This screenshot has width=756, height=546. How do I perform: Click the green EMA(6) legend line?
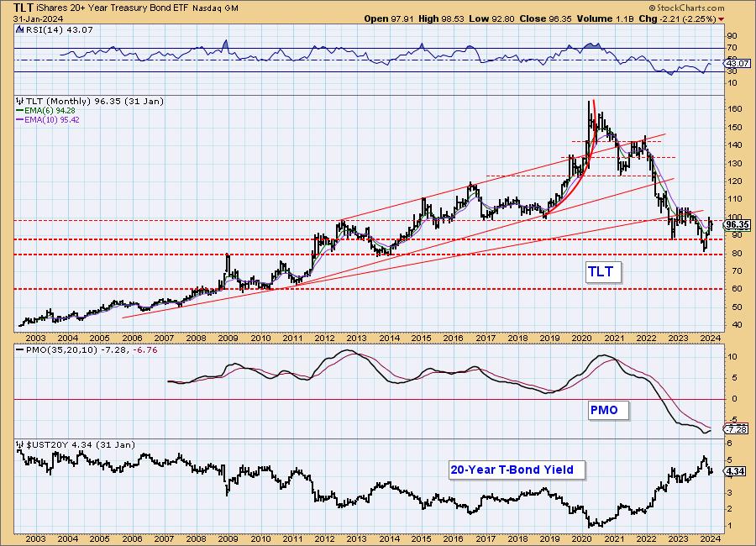pyautogui.click(x=19, y=110)
